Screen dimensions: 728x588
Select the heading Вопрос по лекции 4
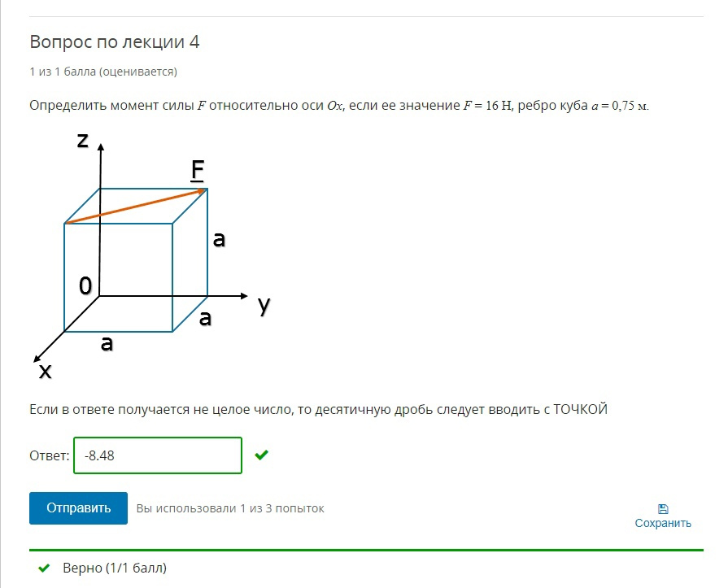(x=115, y=41)
